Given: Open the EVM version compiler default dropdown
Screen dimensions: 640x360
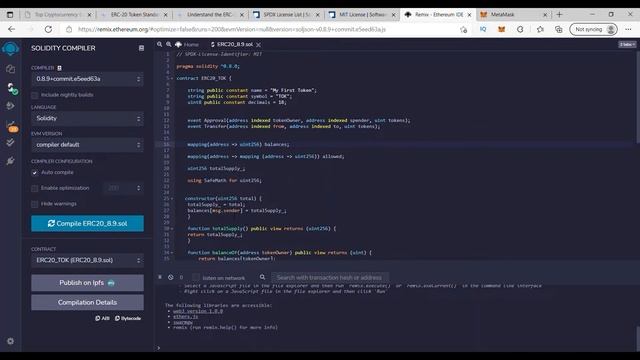Looking at the screenshot, I should (x=87, y=145).
